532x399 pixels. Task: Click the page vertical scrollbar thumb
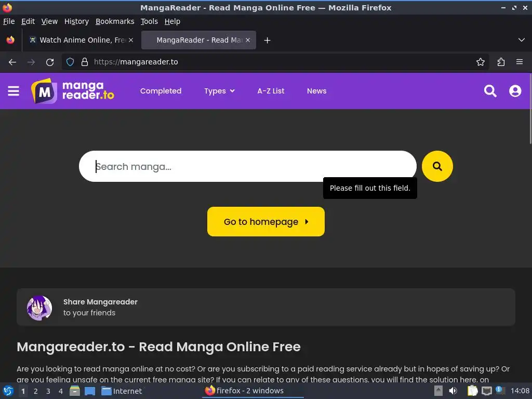(530, 109)
